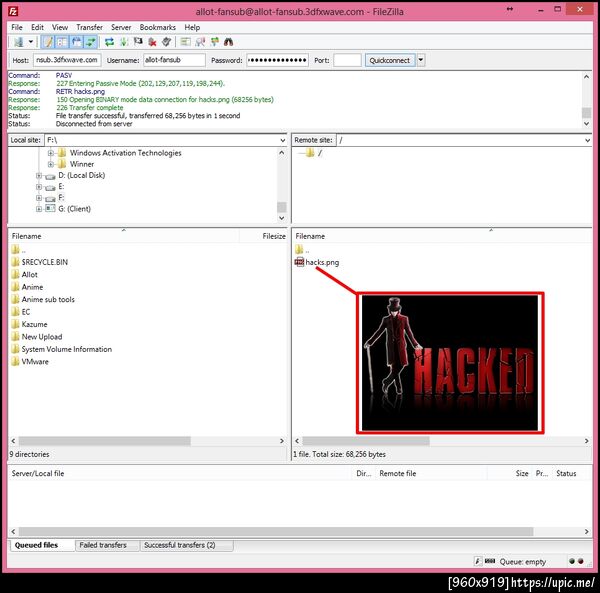Refresh file and folder lists
Image resolution: width=600 pixels, height=593 pixels.
point(109,42)
